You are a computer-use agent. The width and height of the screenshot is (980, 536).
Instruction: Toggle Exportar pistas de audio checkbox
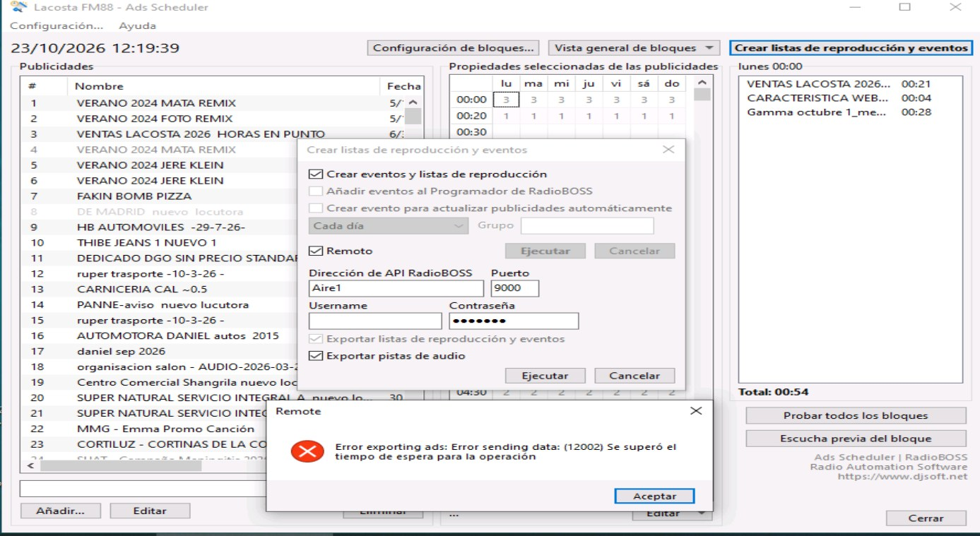click(x=315, y=356)
